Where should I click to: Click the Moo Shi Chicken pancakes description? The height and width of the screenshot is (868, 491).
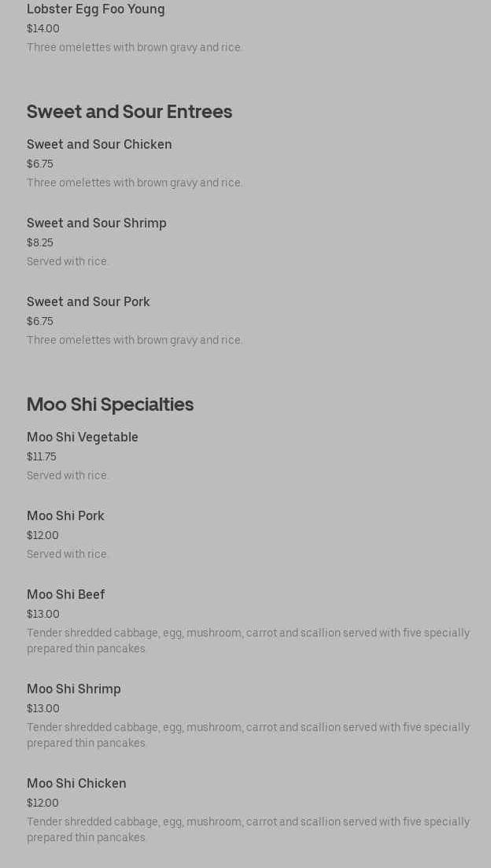248,829
